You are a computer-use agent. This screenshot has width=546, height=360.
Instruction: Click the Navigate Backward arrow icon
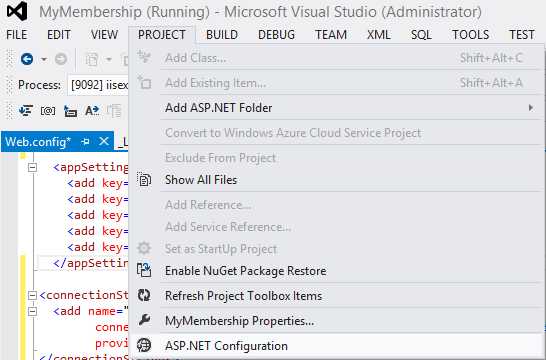pyautogui.click(x=27, y=59)
